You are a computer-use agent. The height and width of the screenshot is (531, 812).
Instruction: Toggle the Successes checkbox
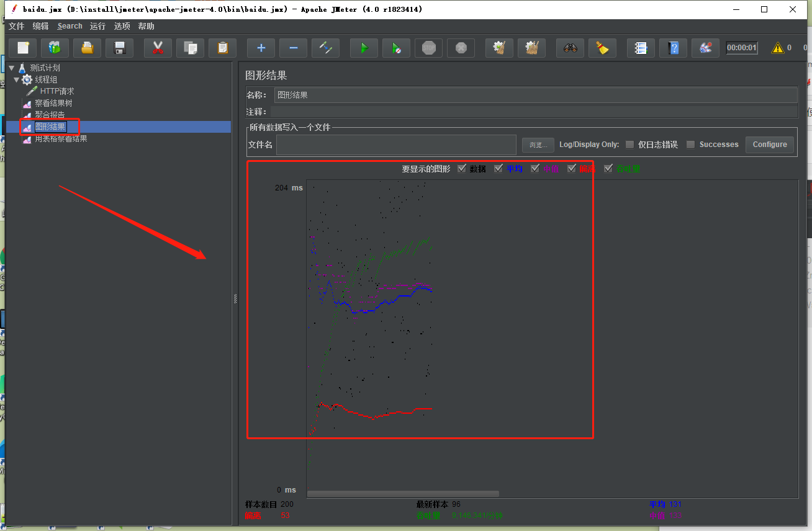tap(690, 145)
